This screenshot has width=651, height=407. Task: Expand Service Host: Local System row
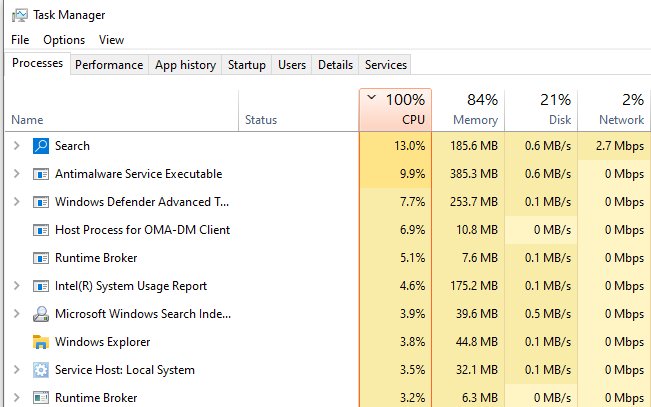tap(17, 370)
